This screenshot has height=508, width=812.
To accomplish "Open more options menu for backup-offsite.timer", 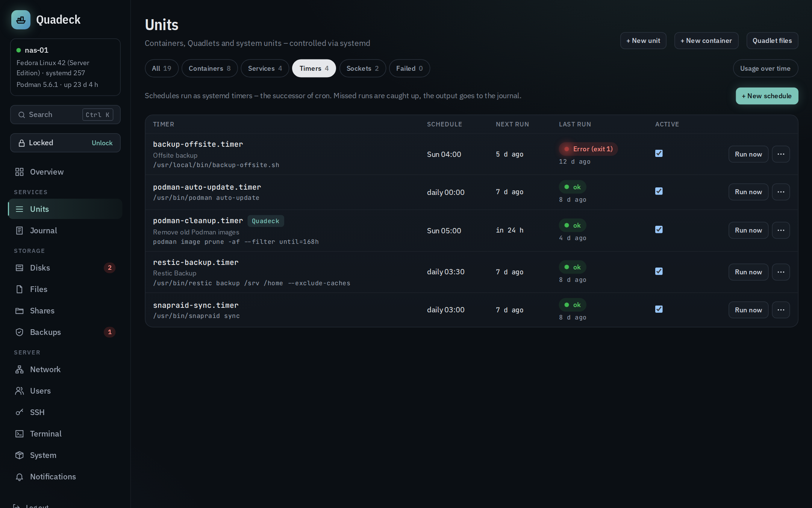I will [781, 154].
